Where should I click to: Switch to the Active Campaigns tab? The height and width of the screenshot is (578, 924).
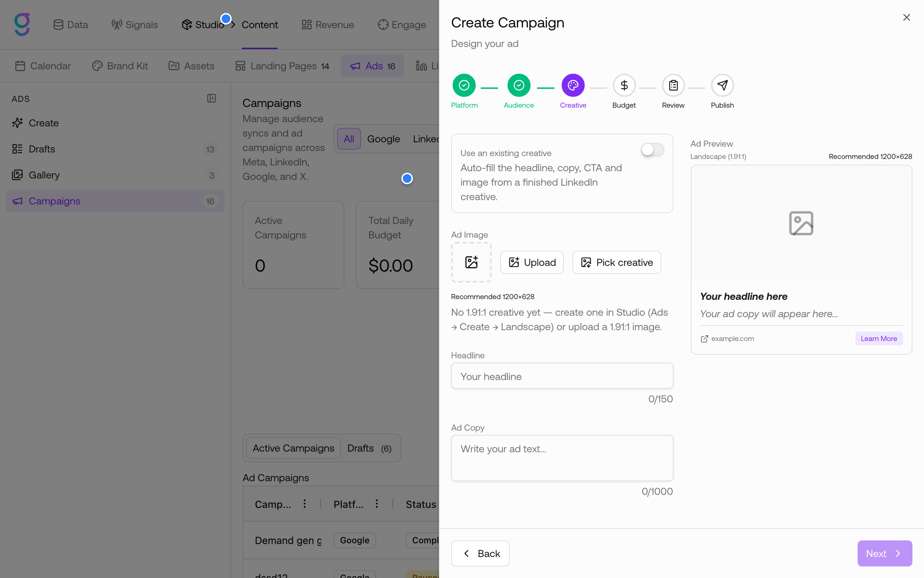293,448
